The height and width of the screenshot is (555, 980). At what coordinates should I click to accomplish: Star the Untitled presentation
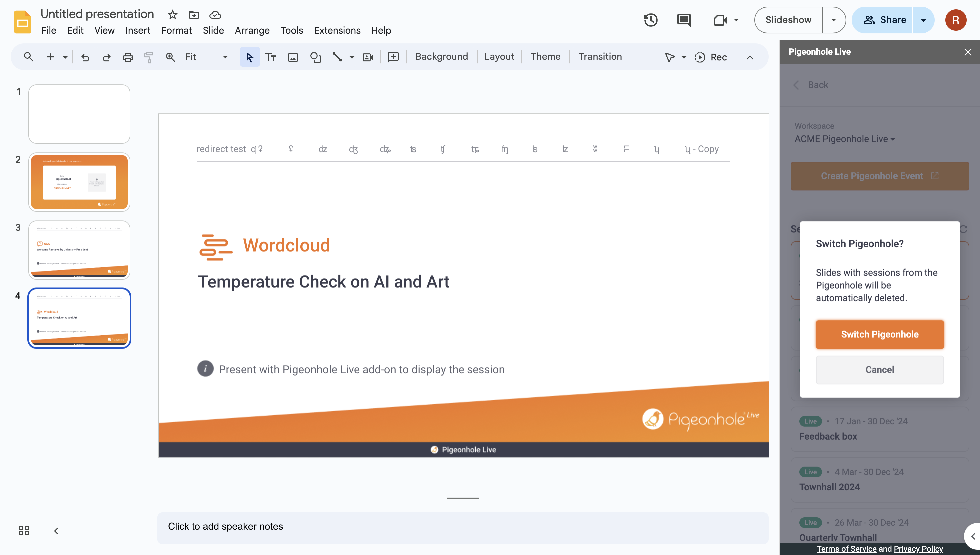(x=173, y=14)
